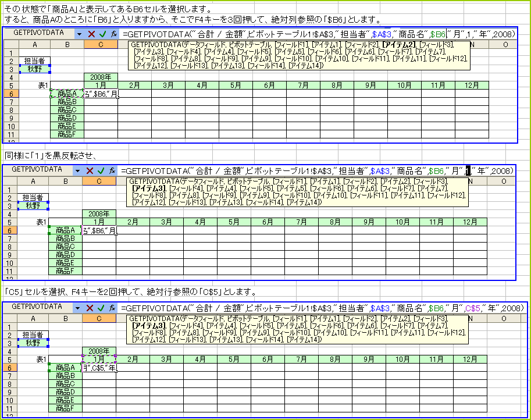The image size is (531, 420).
Task: Click the 12月 header in top screenshot
Action: [472, 86]
